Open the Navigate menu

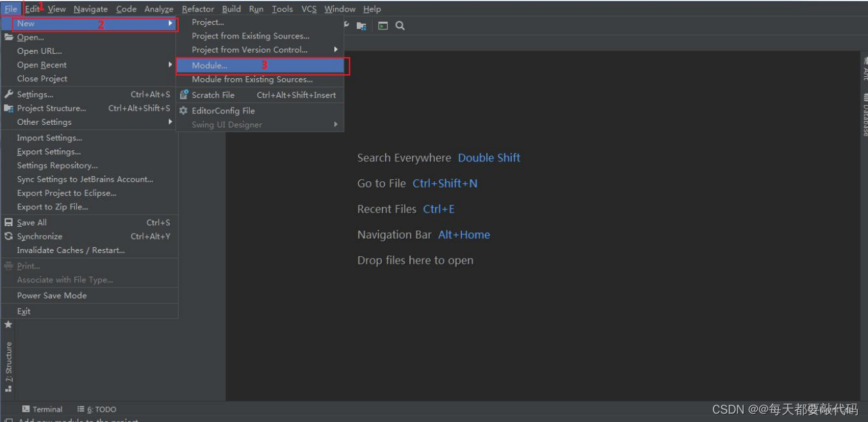(91, 9)
